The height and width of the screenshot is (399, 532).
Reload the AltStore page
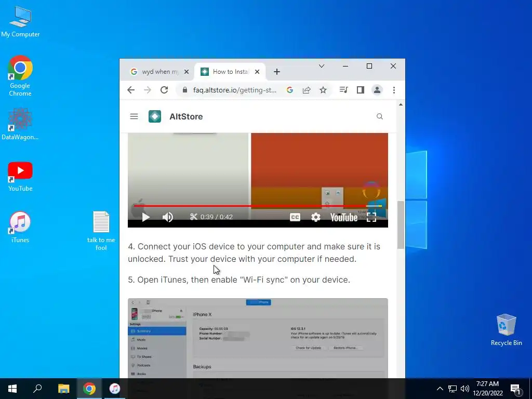[164, 90]
